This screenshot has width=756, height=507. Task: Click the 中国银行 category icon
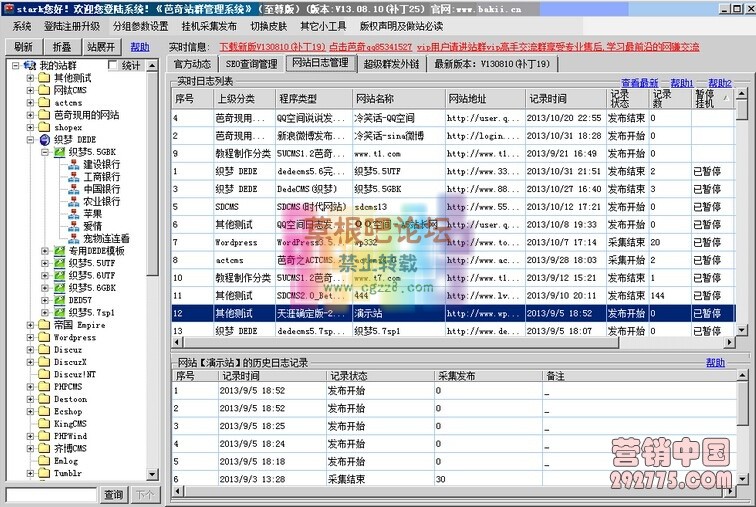tap(73, 189)
